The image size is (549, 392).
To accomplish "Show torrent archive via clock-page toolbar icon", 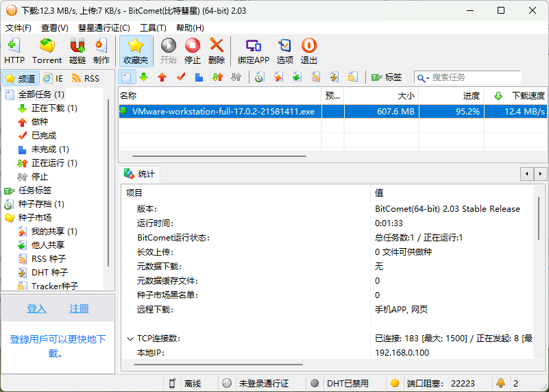I will click(260, 77).
